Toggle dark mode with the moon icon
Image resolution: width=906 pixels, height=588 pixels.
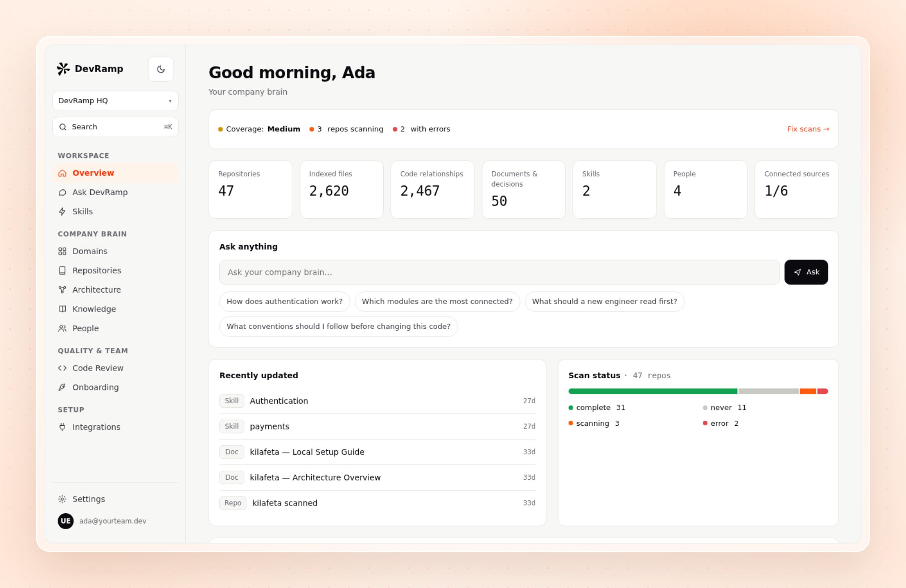pyautogui.click(x=161, y=69)
